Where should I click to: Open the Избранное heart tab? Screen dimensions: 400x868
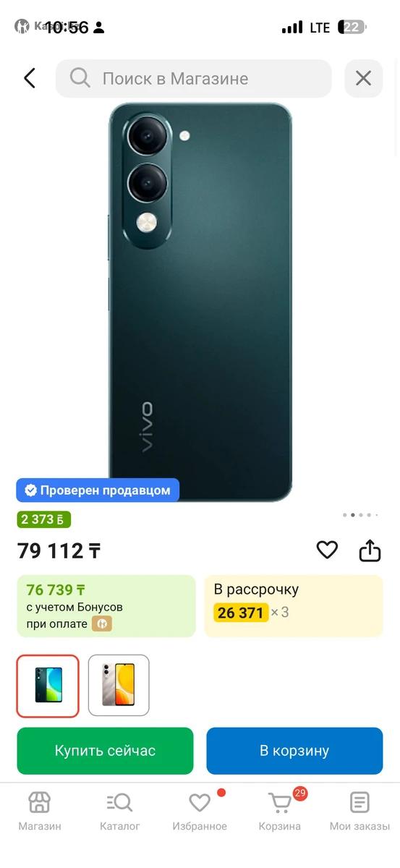pyautogui.click(x=200, y=811)
